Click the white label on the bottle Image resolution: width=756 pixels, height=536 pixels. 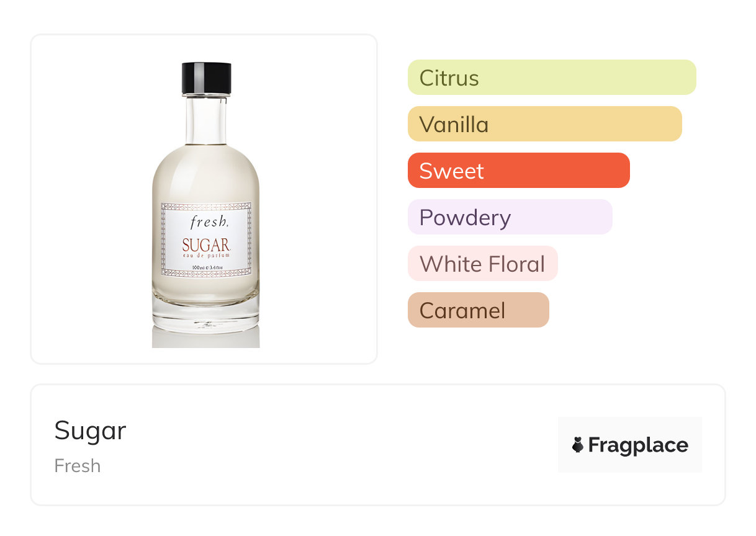206,239
